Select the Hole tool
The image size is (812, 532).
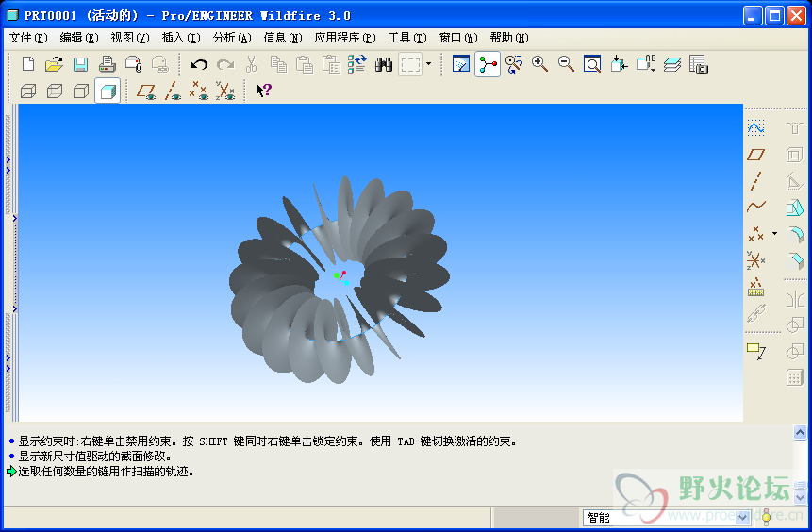pos(794,127)
